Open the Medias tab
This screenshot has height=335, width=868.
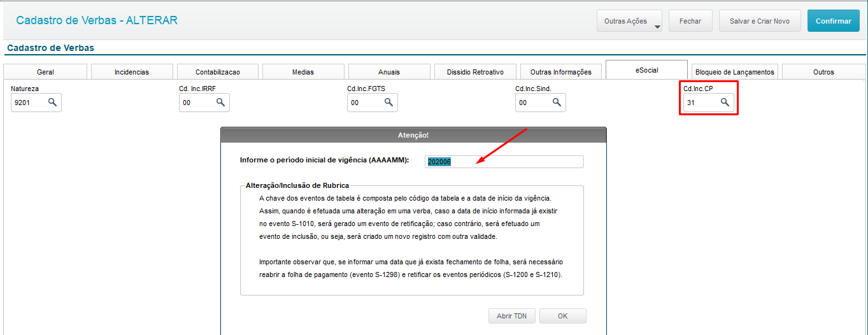coord(303,72)
